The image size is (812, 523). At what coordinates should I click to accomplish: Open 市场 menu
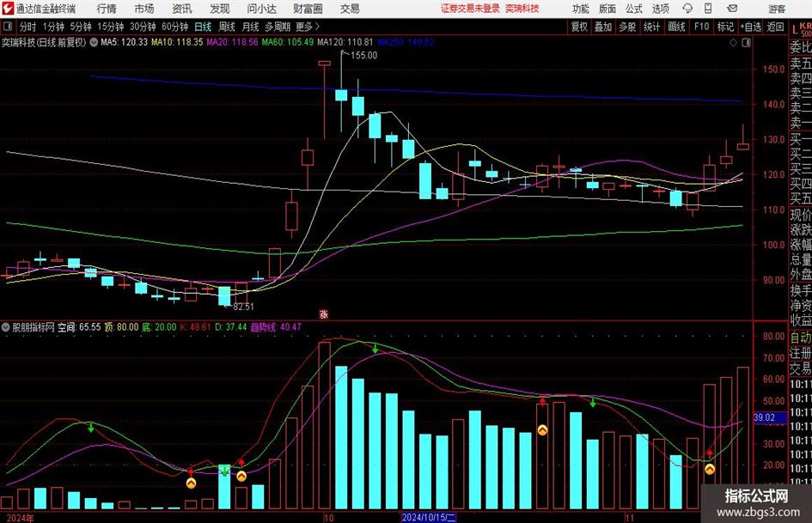tap(144, 9)
